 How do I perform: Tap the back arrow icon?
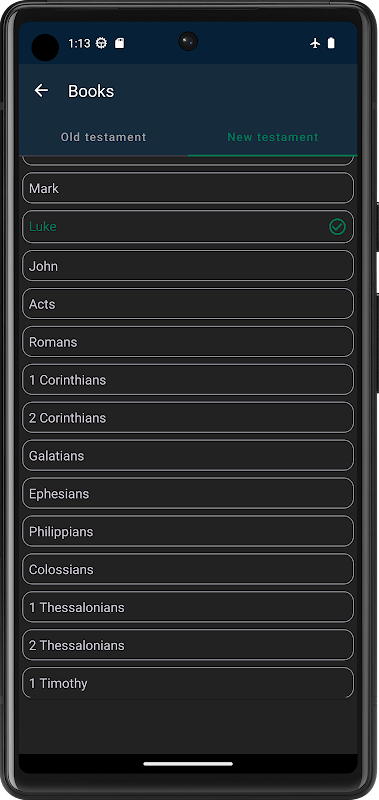click(41, 91)
